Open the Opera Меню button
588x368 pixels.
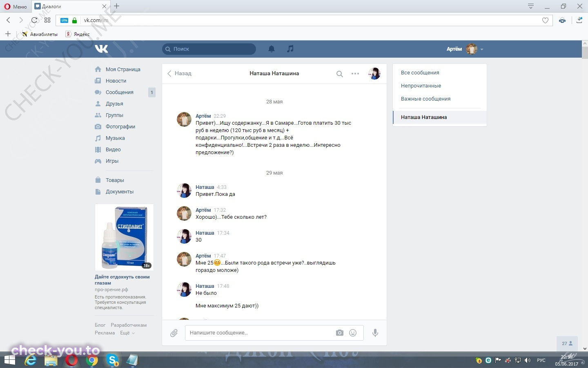tap(16, 7)
